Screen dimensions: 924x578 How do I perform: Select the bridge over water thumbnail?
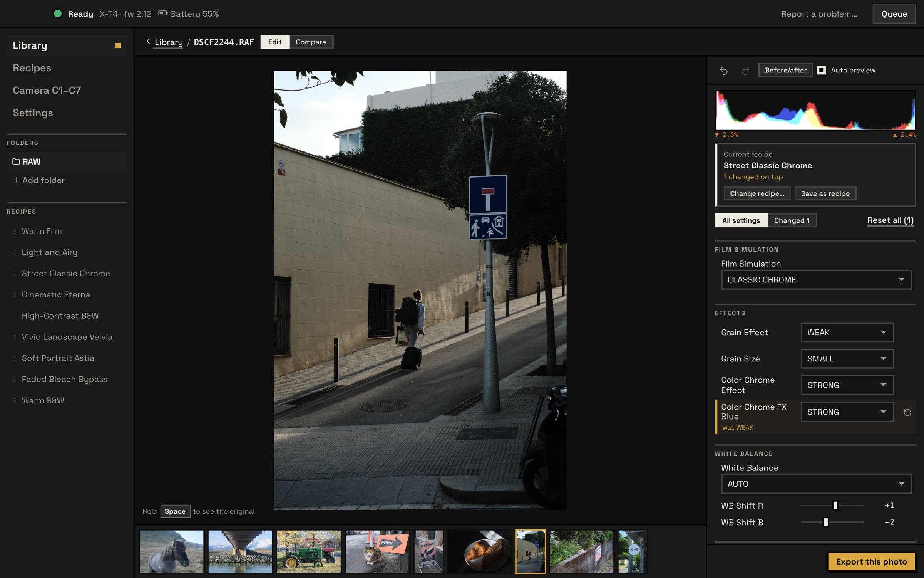[x=240, y=551]
